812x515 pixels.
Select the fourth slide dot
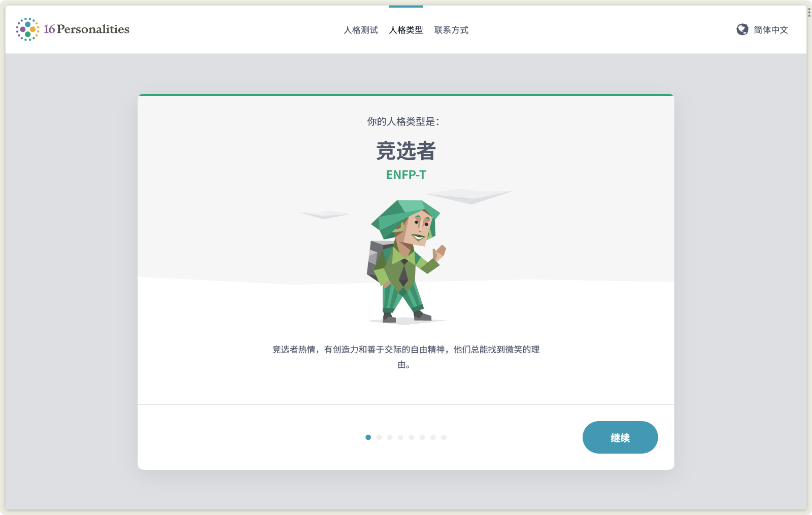click(400, 437)
